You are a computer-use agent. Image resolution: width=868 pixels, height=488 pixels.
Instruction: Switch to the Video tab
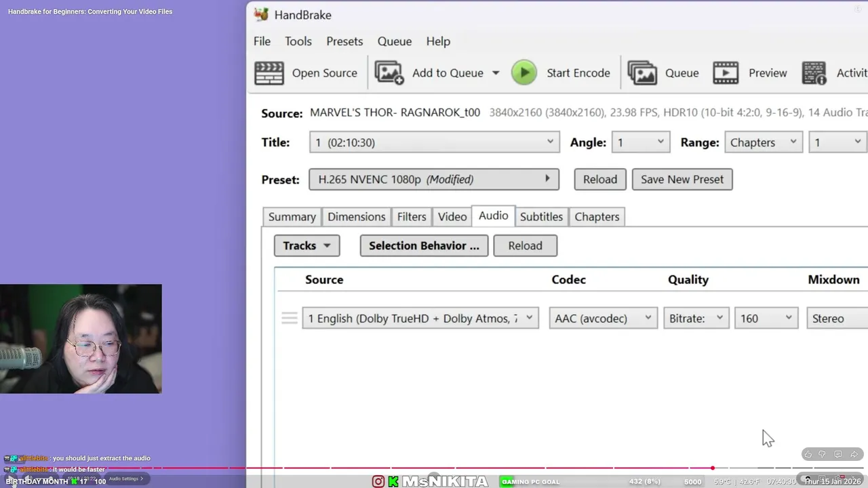click(452, 217)
